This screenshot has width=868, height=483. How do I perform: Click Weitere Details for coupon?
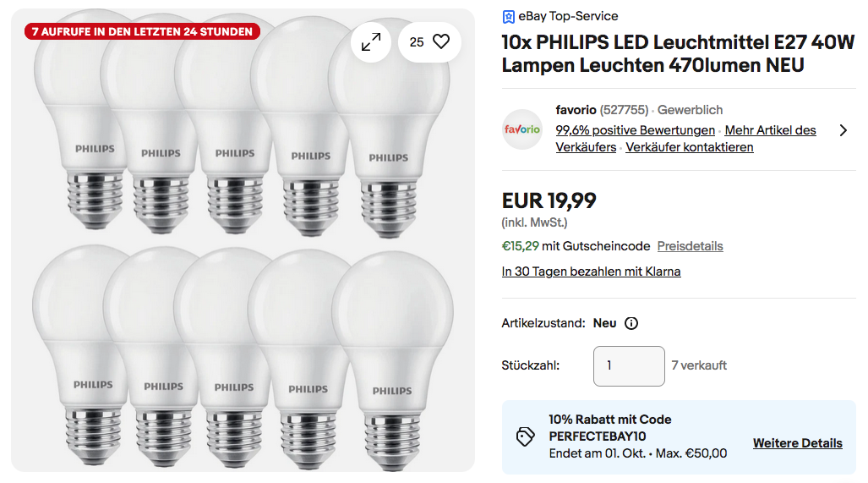coord(797,443)
